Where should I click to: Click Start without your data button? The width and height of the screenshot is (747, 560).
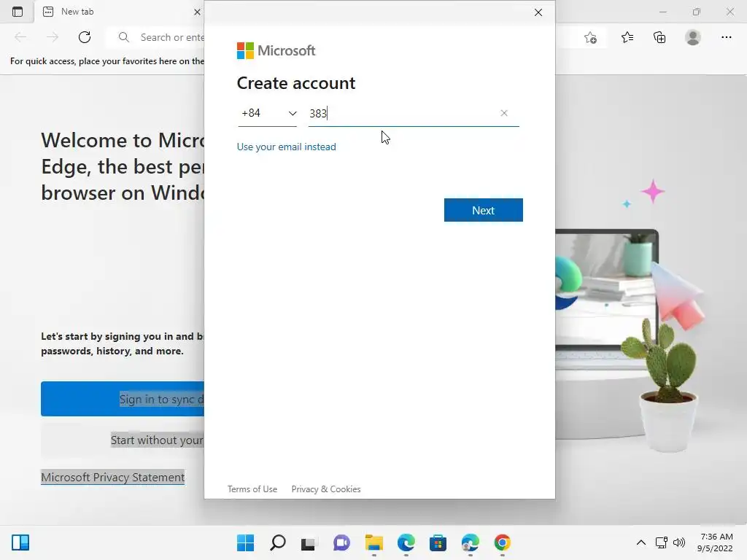tap(123, 440)
